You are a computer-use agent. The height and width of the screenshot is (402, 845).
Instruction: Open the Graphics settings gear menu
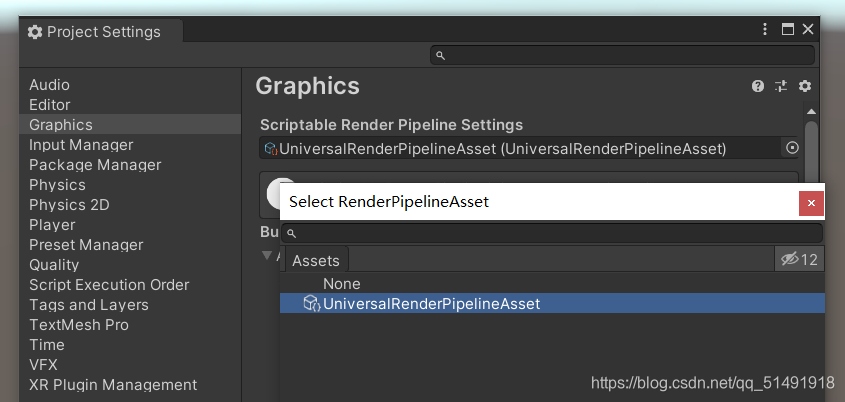(805, 86)
